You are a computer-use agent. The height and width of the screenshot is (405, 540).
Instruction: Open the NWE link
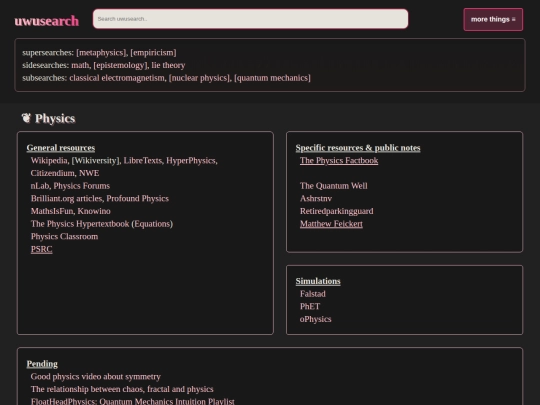89,173
